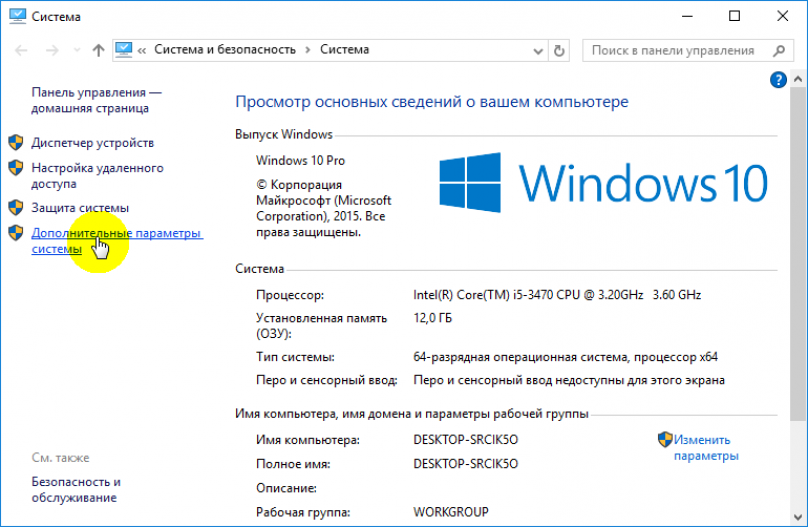
Task: Expand the double-chevron at address bar start
Action: coord(142,50)
